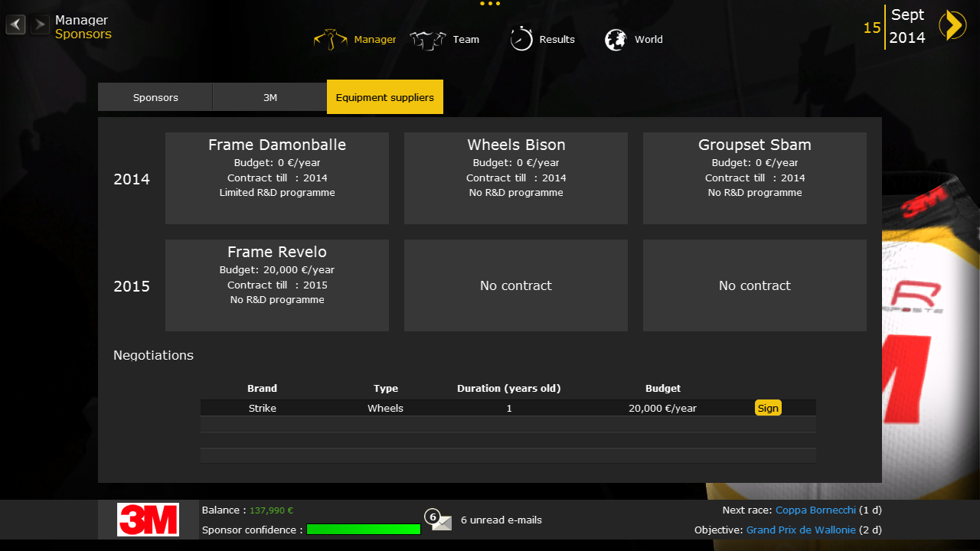The width and height of the screenshot is (980, 551).
Task: Advance the day with the yellow next arrow
Action: click(x=952, y=25)
